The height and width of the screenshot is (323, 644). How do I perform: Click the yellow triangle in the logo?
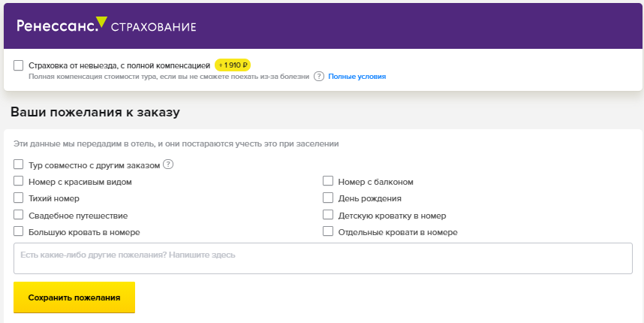101,22
